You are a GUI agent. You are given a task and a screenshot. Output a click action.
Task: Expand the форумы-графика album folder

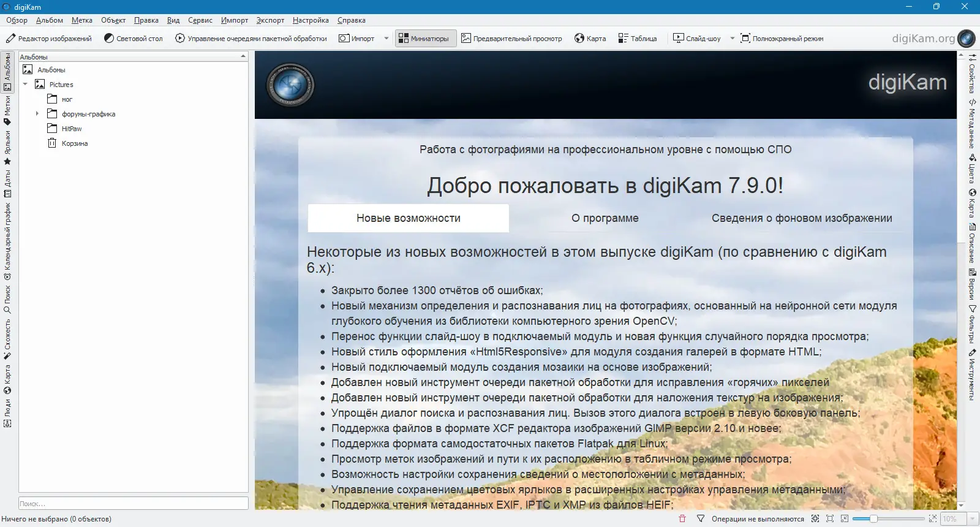point(37,114)
